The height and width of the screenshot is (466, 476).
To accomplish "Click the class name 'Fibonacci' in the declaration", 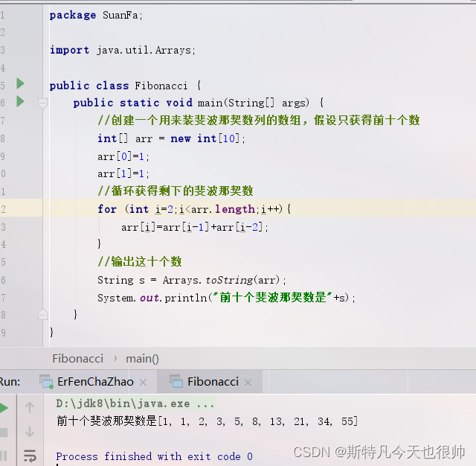I will pos(161,86).
